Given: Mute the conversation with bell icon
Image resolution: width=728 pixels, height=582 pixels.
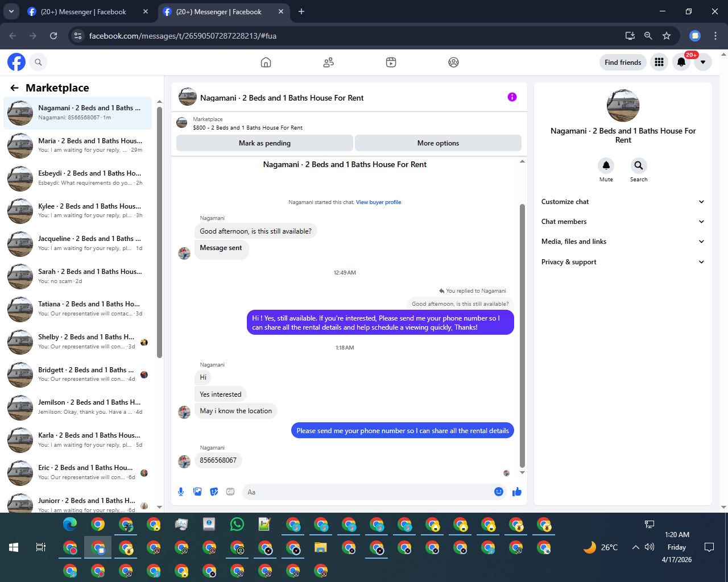Looking at the screenshot, I should click(606, 165).
